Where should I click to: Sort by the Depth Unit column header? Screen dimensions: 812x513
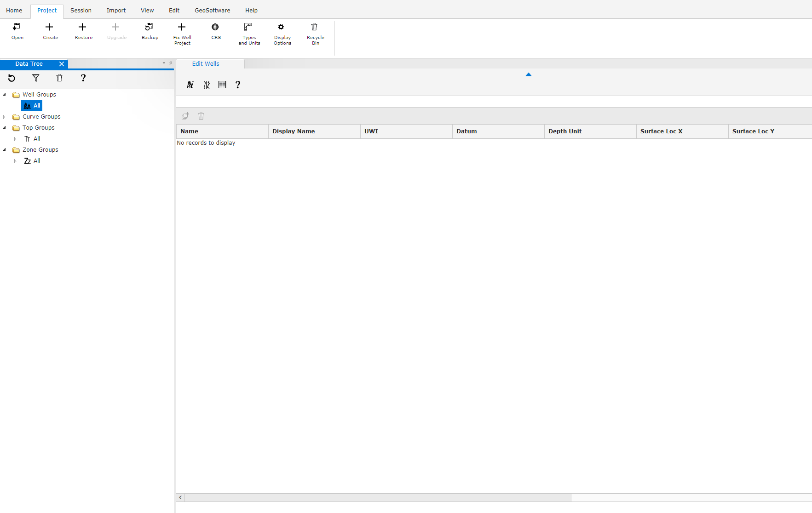coord(590,131)
